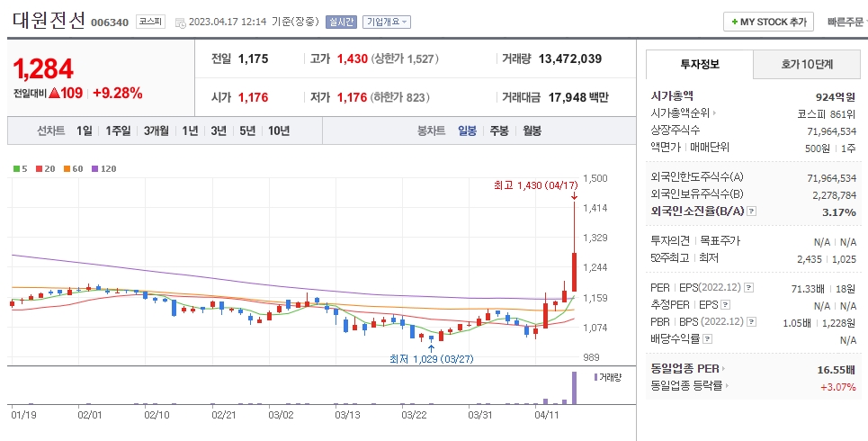Click the 목표주가 label link

coord(720,241)
